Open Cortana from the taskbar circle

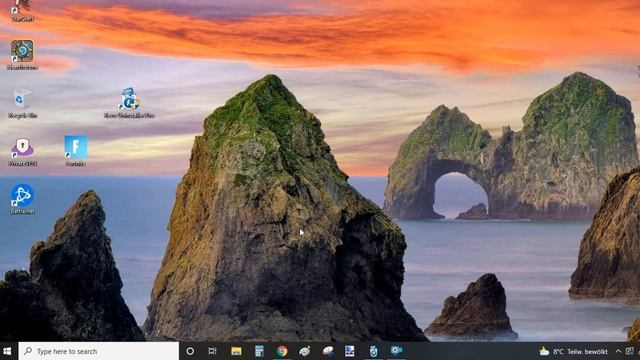pos(190,351)
